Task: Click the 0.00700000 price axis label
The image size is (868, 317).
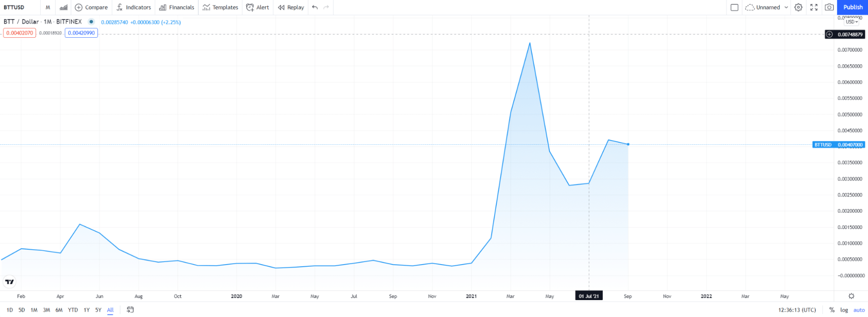Action: [x=850, y=50]
